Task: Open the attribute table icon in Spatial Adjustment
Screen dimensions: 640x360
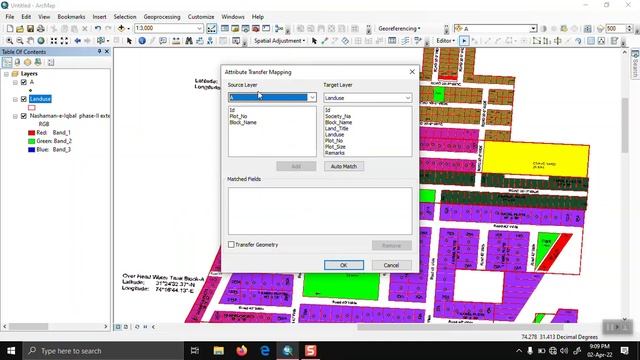Action: tap(392, 41)
